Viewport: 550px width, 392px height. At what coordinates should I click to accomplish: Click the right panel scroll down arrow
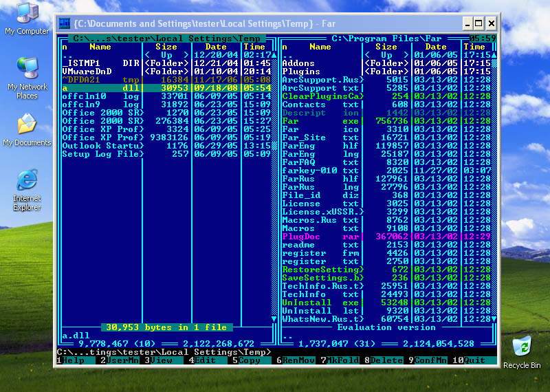coord(494,319)
